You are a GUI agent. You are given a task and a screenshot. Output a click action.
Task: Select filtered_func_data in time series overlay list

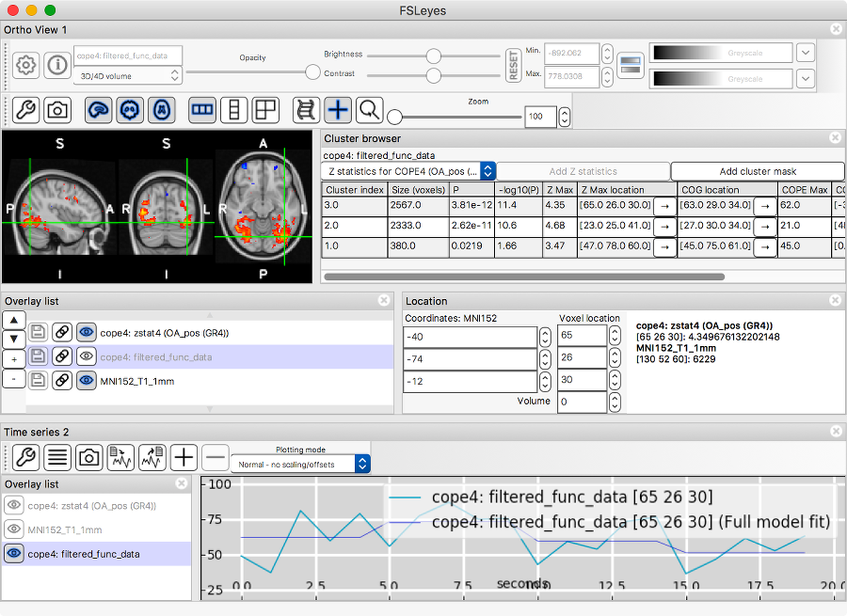coord(84,554)
